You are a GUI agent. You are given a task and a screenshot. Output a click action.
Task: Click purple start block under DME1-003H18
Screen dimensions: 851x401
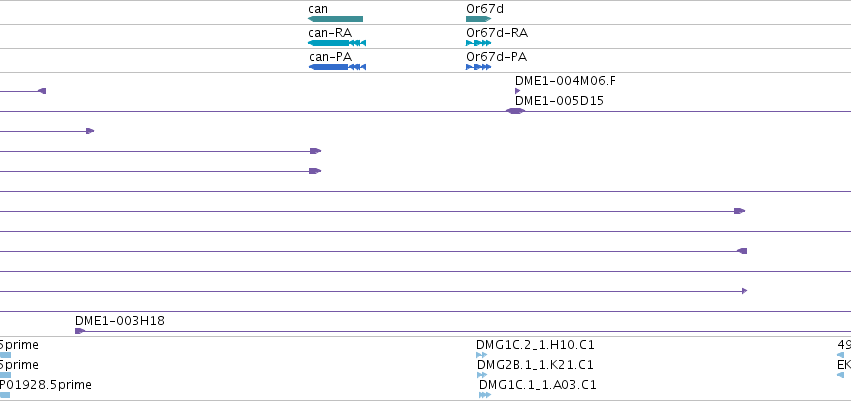tap(80, 331)
